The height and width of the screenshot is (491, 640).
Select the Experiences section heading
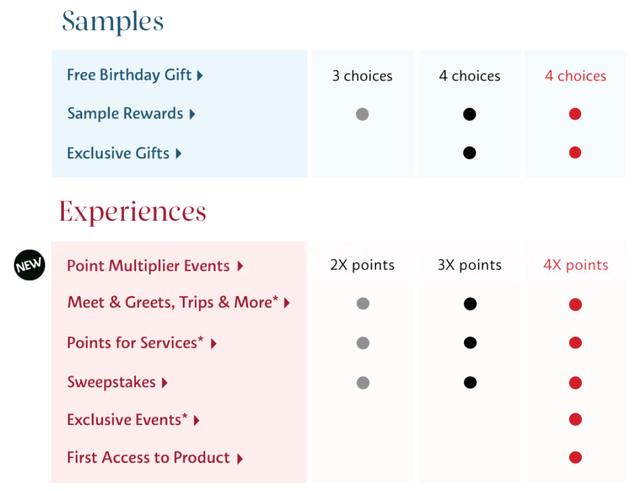[x=132, y=212]
